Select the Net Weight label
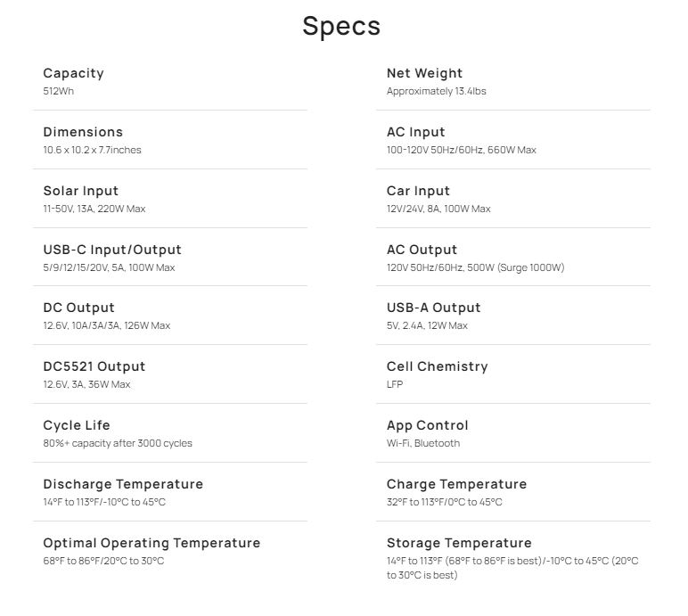 [x=424, y=73]
